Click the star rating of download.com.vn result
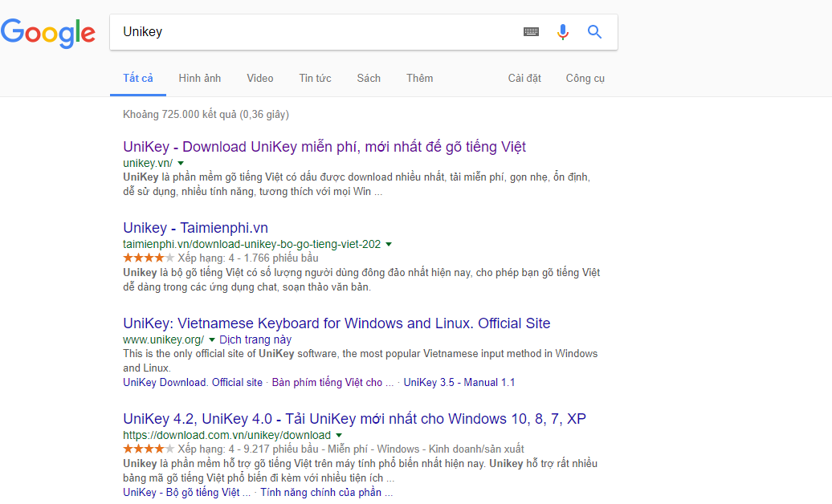832x504 pixels. click(x=149, y=449)
